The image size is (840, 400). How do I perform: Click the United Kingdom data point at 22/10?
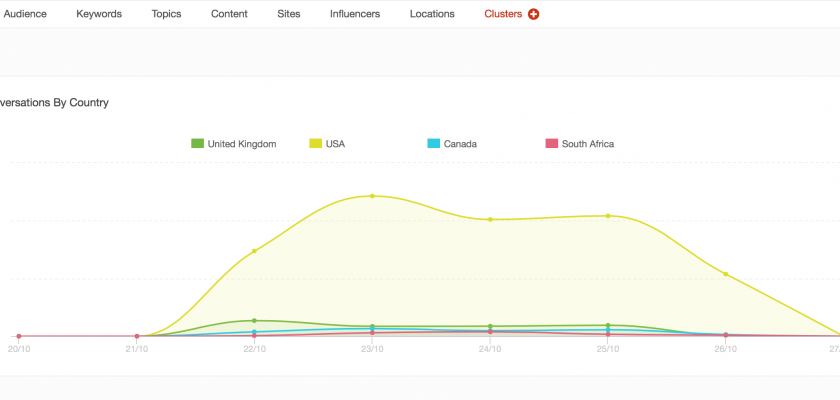254,321
